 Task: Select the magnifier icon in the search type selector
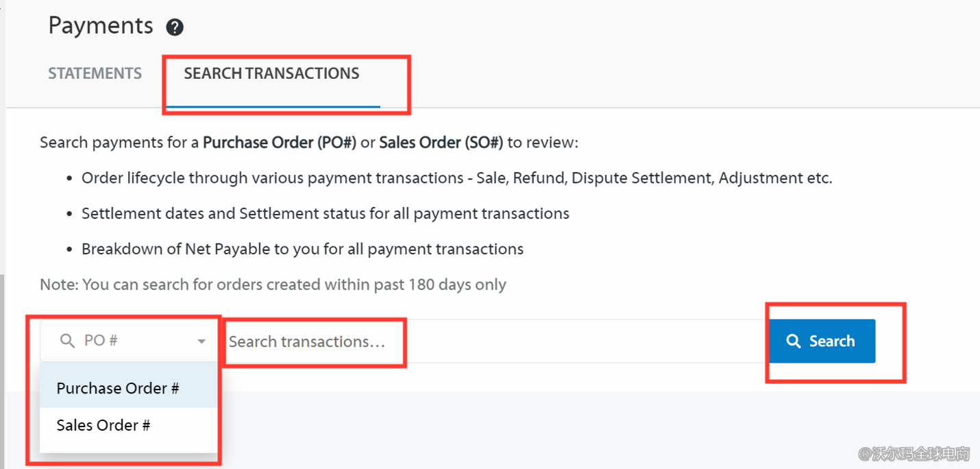click(67, 340)
